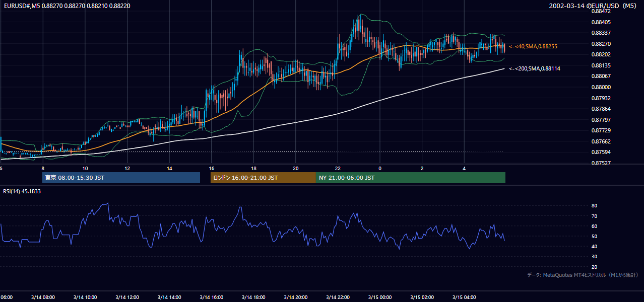Click the 0.88405 price axis value
644x302 pixels.
(601, 22)
